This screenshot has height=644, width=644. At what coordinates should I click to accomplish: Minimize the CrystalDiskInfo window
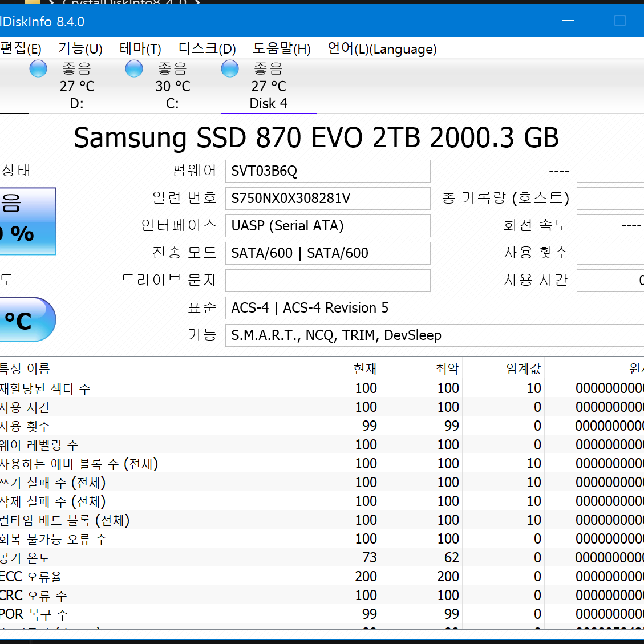tap(568, 21)
